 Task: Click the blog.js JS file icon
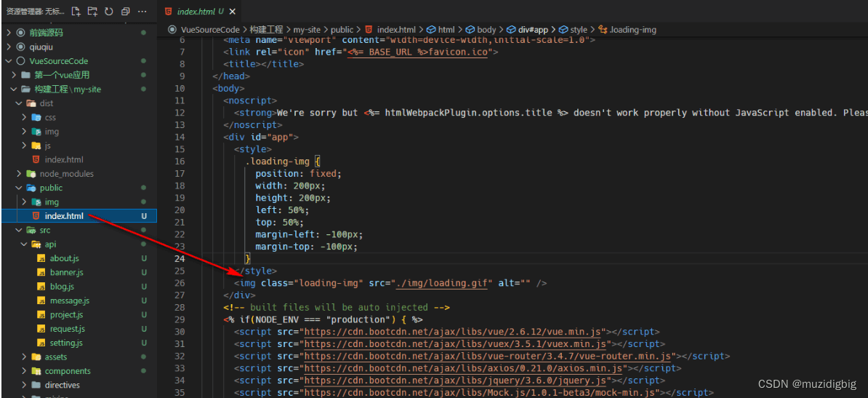tap(41, 287)
